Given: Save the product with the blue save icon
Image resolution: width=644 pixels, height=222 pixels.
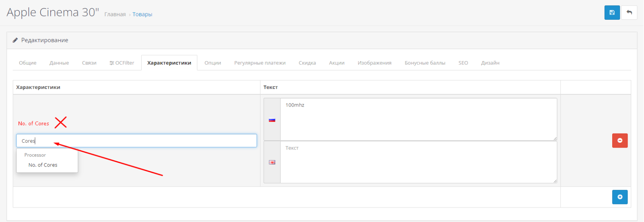Looking at the screenshot, I should [x=612, y=12].
